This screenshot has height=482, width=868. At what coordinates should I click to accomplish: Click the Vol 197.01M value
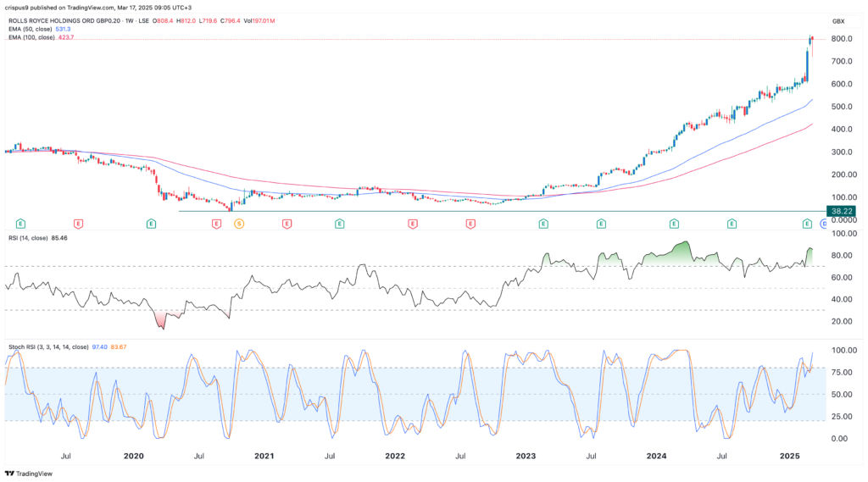[259, 21]
